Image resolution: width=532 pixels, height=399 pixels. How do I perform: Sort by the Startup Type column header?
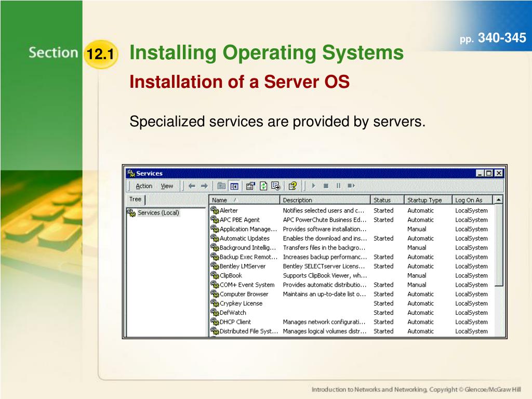click(428, 200)
